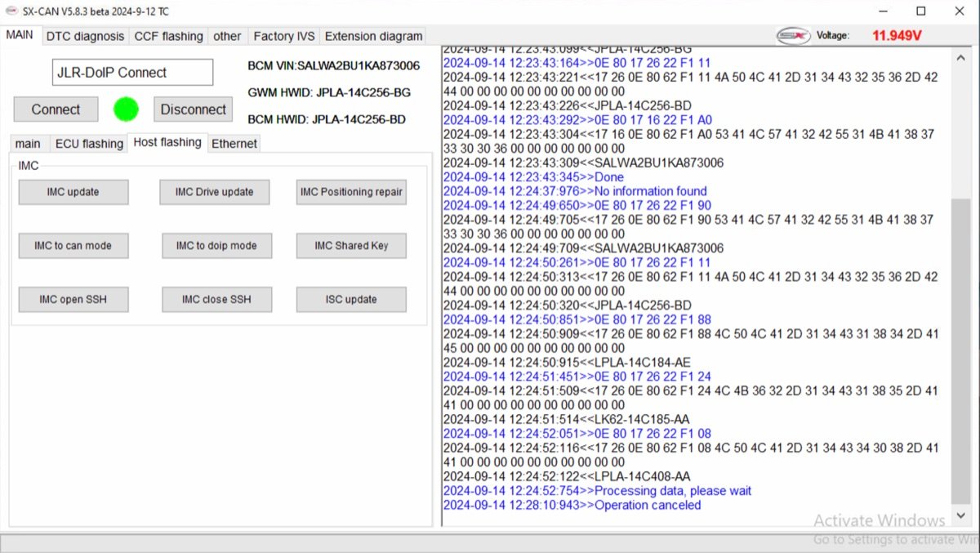The height and width of the screenshot is (553, 980).
Task: Switch IMC to can mode
Action: click(x=73, y=246)
